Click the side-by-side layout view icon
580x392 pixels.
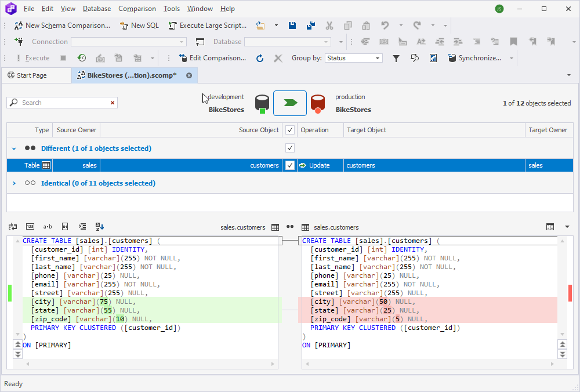(550, 227)
